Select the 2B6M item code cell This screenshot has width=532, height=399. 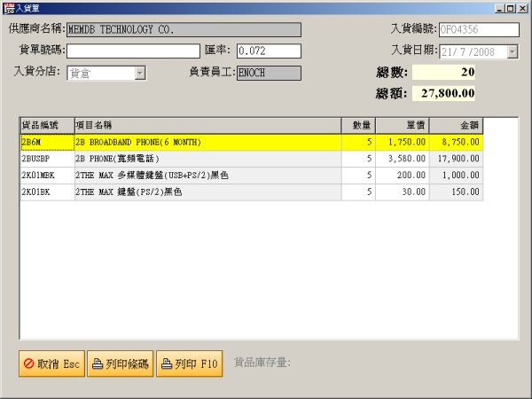(48, 142)
